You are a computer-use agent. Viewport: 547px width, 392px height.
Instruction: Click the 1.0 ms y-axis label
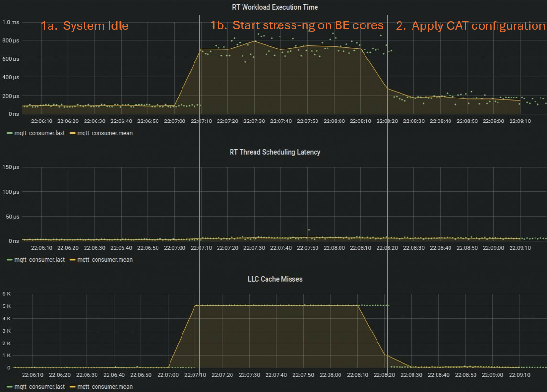point(10,22)
